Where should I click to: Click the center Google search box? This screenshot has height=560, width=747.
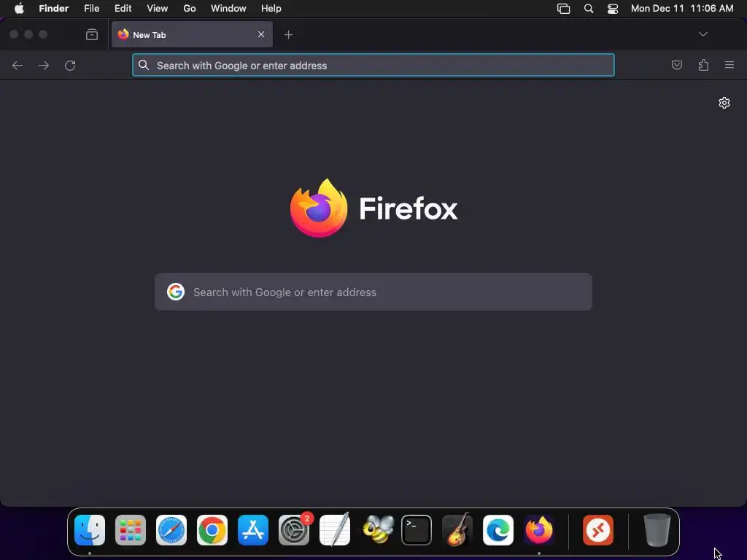click(x=373, y=292)
